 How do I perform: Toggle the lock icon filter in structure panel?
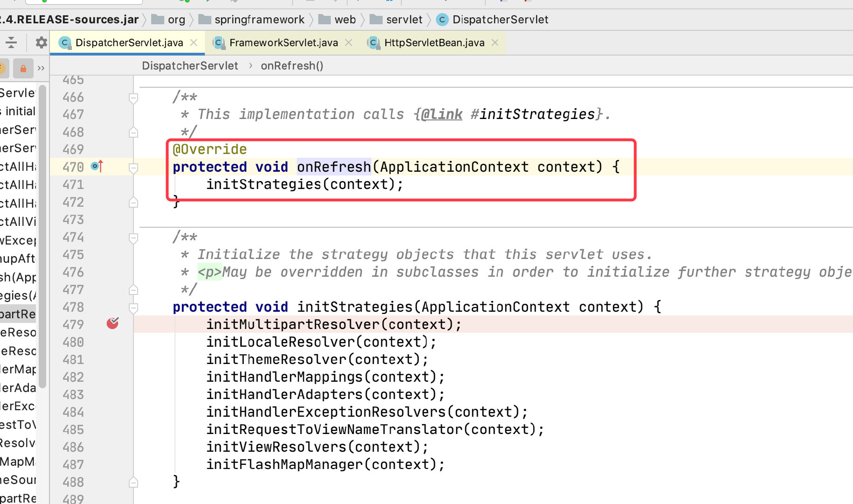click(x=23, y=69)
